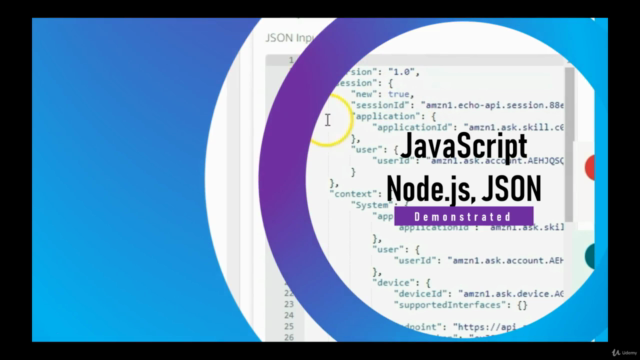Click the "deviceId" amzn1.ask.device line
Screen dimensions: 640x360
click(478, 294)
